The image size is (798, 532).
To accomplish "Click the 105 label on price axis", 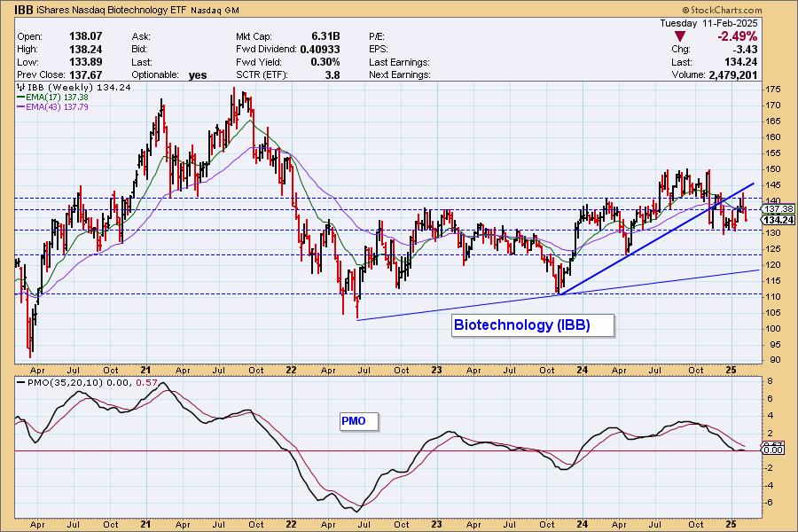I will [773, 313].
